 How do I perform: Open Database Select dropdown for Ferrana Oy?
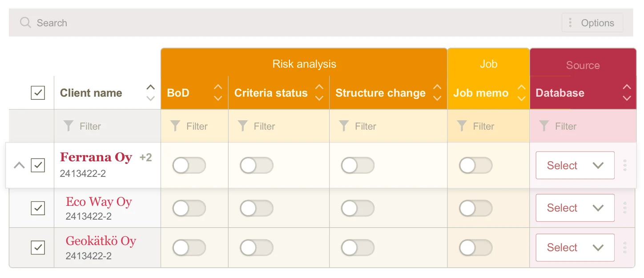pos(575,165)
